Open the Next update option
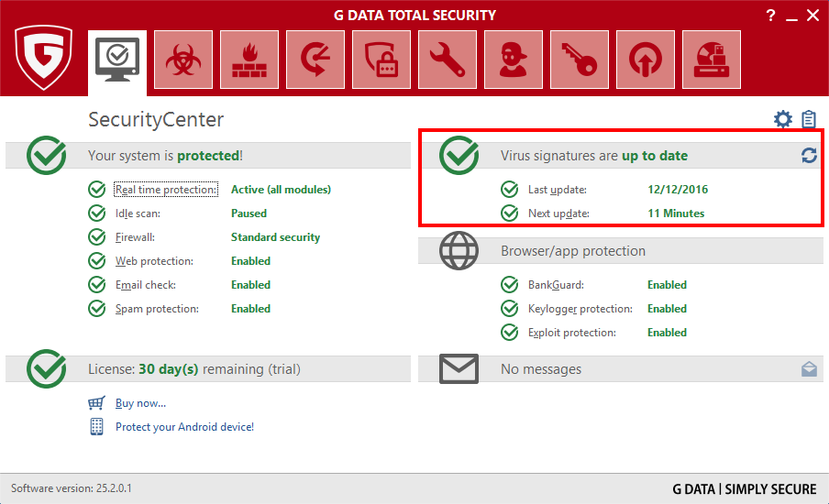The image size is (829, 504). click(558, 214)
